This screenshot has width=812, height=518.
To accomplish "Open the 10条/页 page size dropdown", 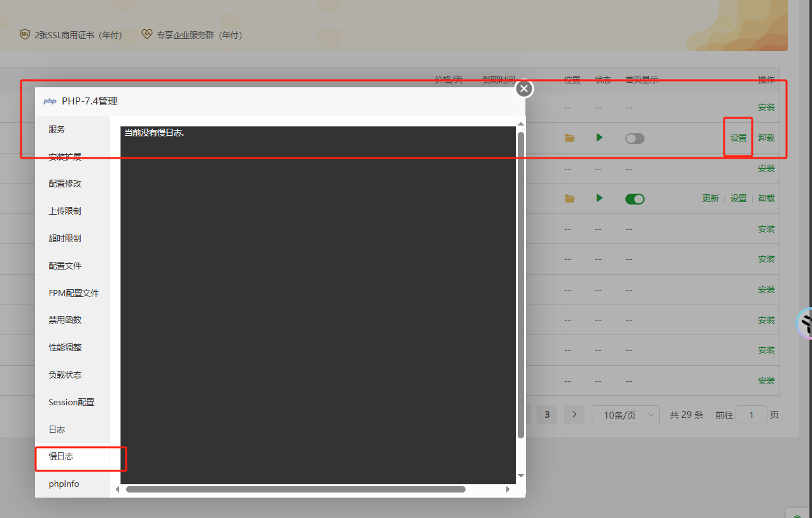I will [625, 415].
